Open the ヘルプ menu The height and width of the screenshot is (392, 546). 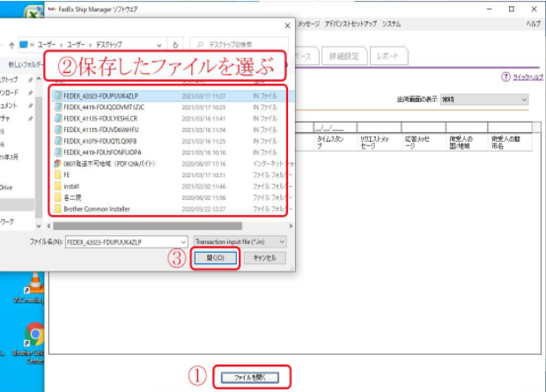pos(533,24)
